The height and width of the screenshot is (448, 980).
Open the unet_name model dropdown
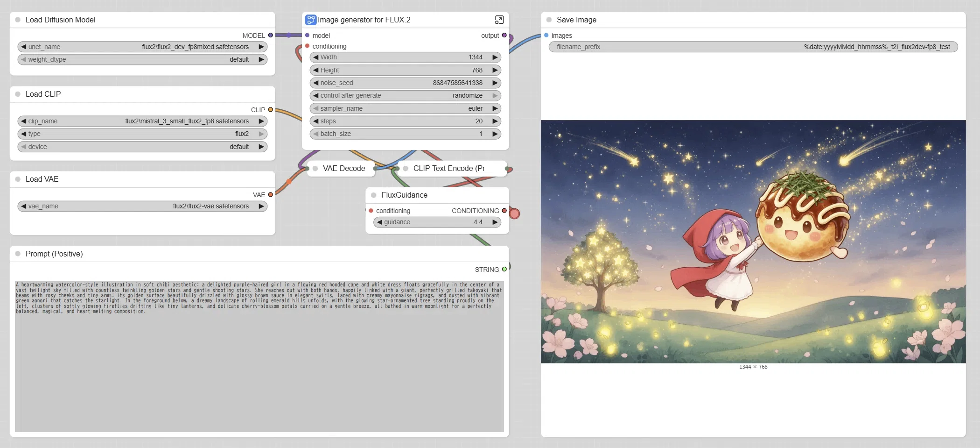pyautogui.click(x=142, y=47)
